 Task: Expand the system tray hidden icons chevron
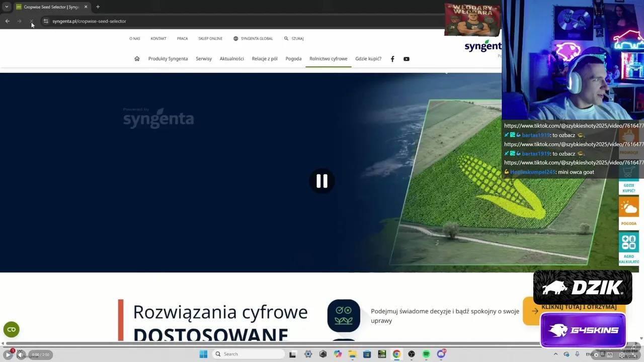coord(555,354)
